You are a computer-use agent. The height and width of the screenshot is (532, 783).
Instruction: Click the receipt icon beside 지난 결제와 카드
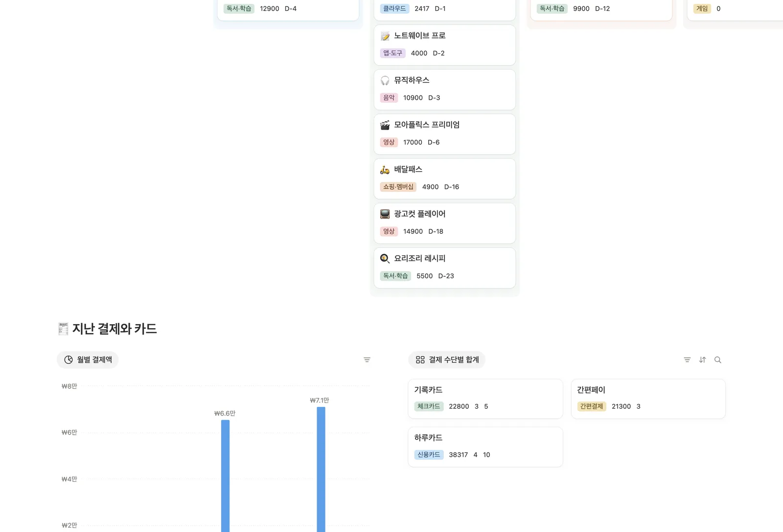pyautogui.click(x=63, y=329)
